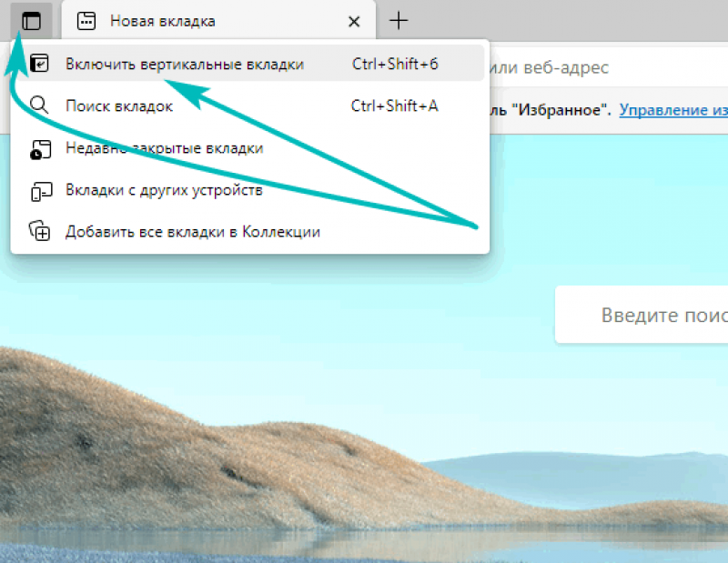Close the Новая вкладка tab

coord(355,21)
